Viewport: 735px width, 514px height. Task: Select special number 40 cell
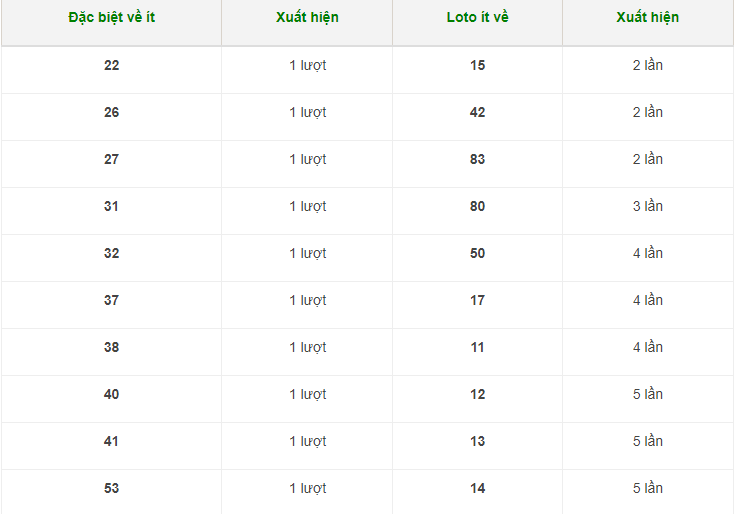tap(111, 394)
